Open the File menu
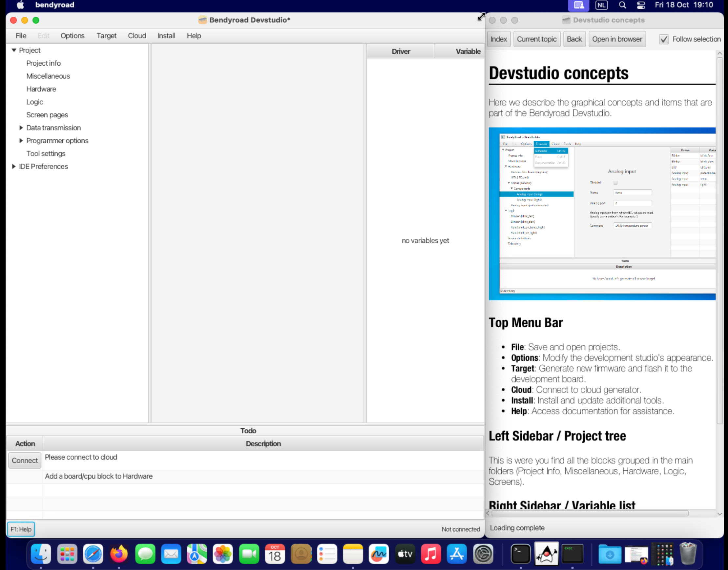Image resolution: width=728 pixels, height=570 pixels. point(21,36)
